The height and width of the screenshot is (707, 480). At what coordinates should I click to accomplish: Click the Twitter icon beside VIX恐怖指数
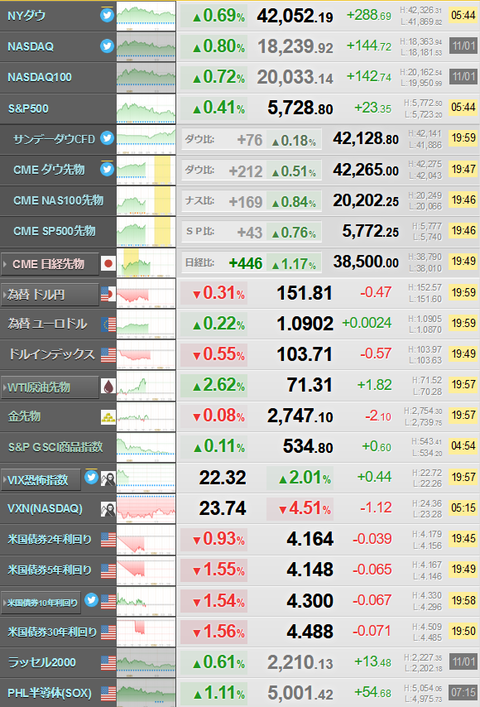pos(91,477)
